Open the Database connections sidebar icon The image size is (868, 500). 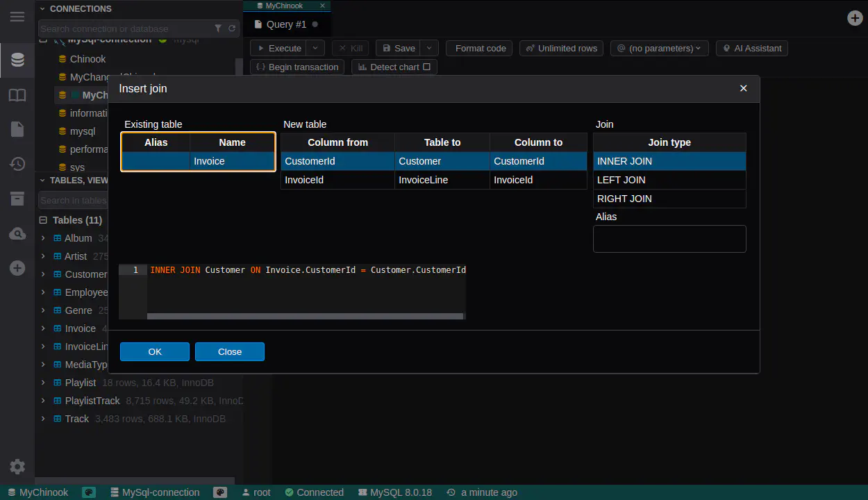pos(17,60)
